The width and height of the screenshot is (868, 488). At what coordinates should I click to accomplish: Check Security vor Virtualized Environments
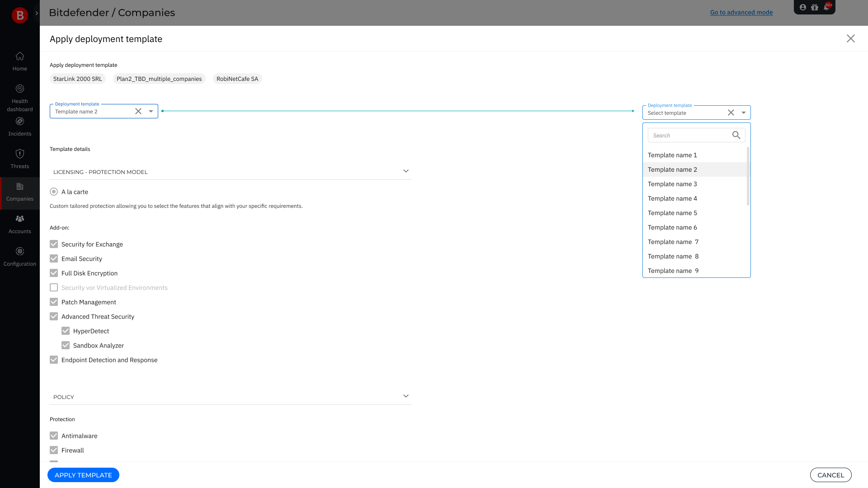(x=54, y=287)
